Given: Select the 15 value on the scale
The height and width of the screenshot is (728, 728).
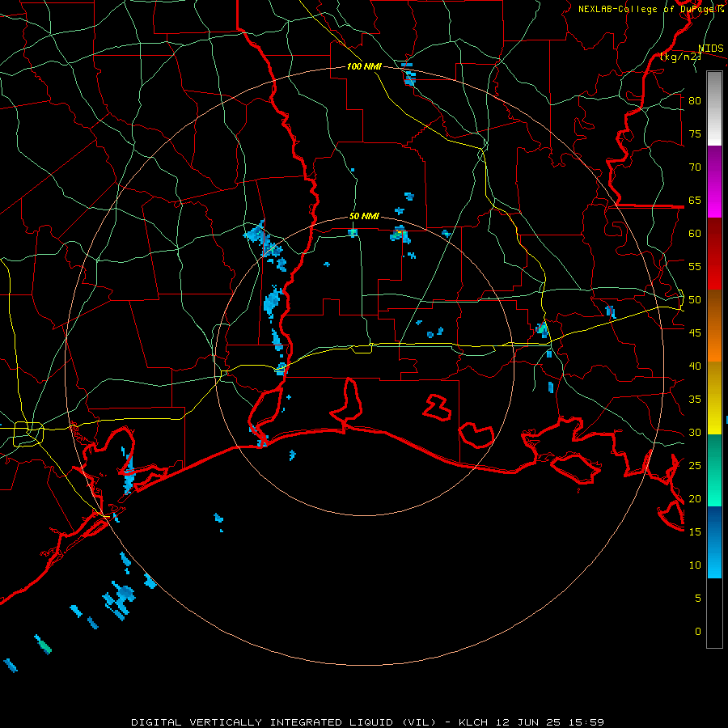Looking at the screenshot, I should pos(695,532).
